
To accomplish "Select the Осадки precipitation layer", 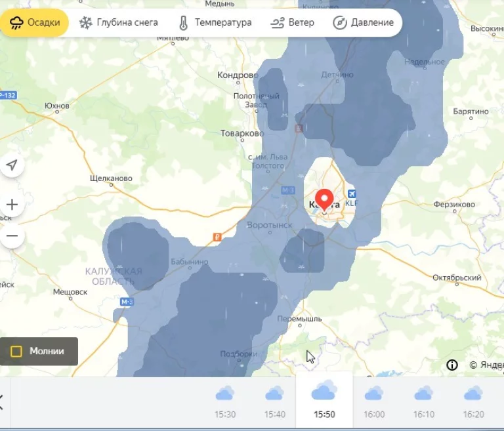I will [35, 23].
